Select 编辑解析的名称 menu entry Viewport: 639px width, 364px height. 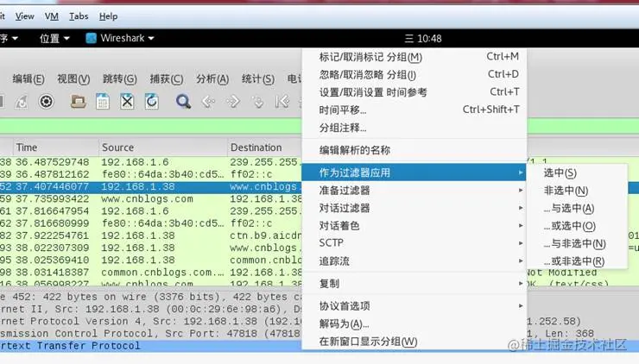414,150
